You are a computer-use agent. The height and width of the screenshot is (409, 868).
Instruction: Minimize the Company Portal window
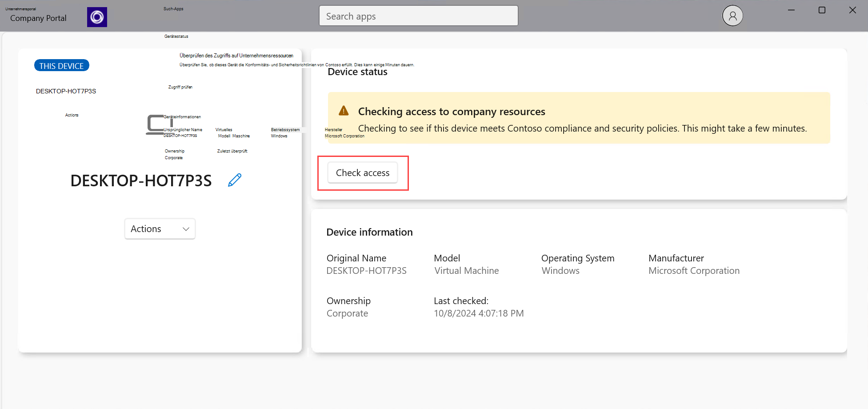click(791, 10)
